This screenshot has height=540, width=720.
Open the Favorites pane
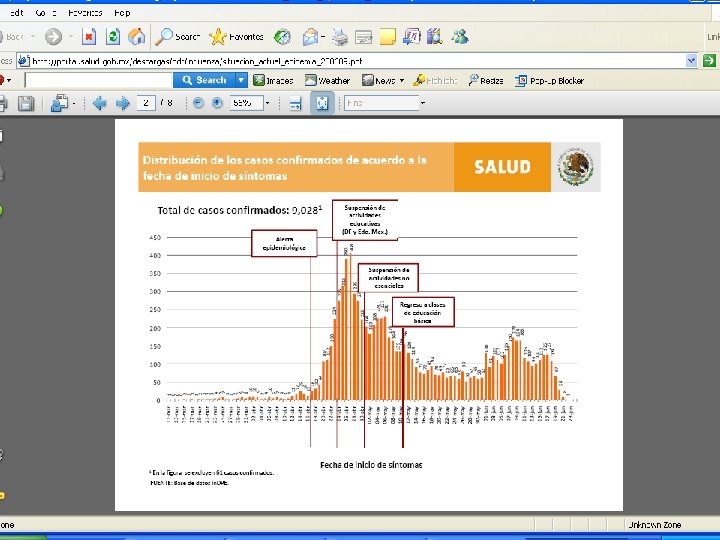[236, 37]
